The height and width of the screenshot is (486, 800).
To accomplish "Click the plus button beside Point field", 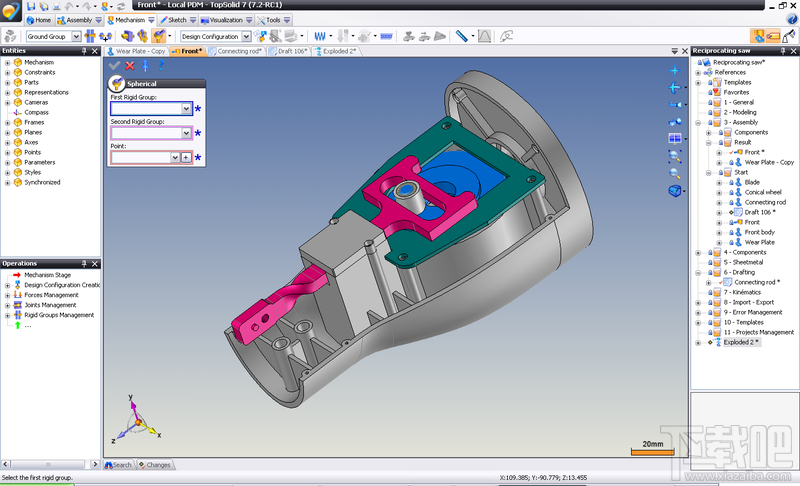I will [186, 158].
